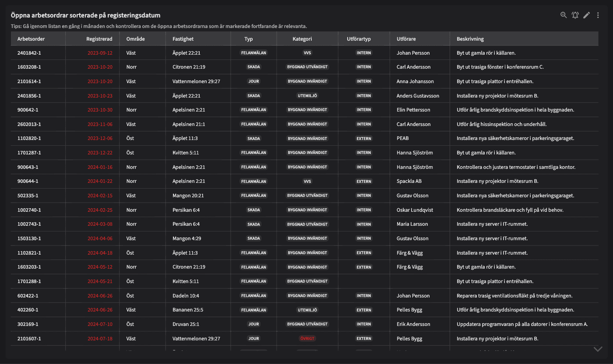The image size is (613, 364).
Task: Click property Dadeln 10:4
Action: click(x=186, y=296)
